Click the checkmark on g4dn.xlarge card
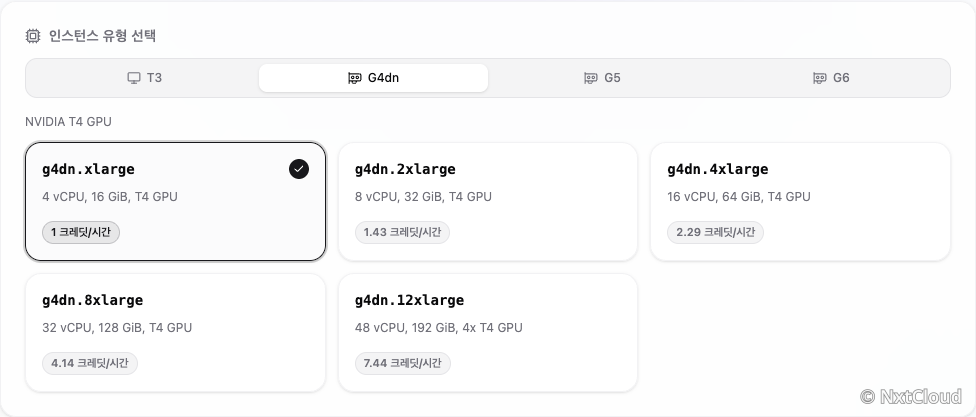This screenshot has height=417, width=976. click(299, 169)
